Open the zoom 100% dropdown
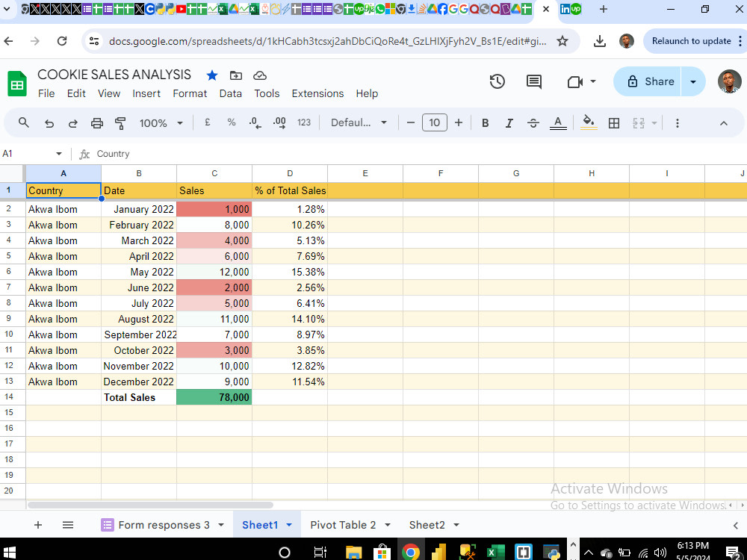The width and height of the screenshot is (747, 560). (161, 123)
